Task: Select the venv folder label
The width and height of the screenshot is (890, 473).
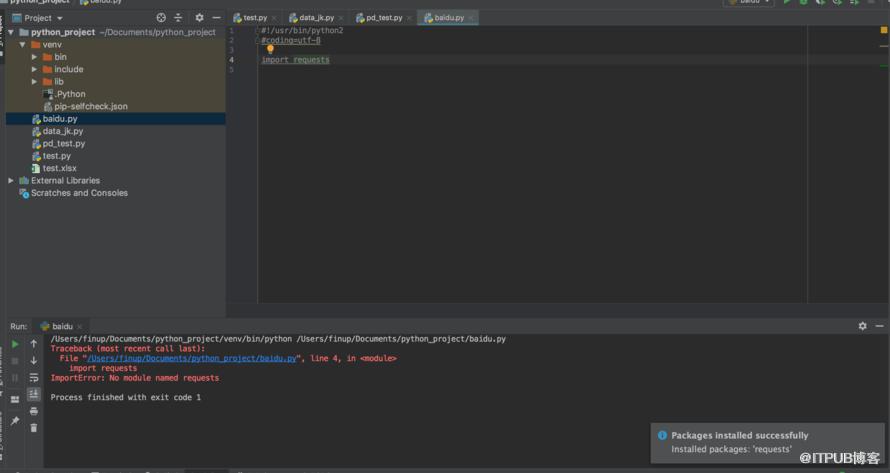Action: pyautogui.click(x=52, y=44)
